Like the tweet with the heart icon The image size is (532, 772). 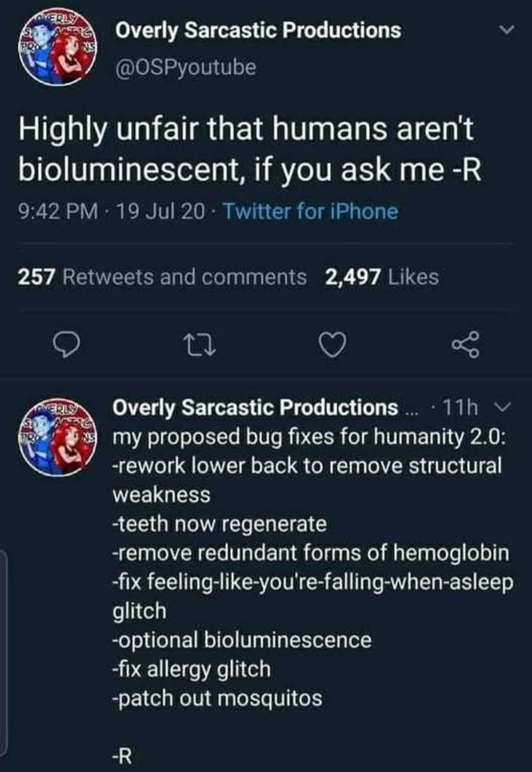click(333, 345)
